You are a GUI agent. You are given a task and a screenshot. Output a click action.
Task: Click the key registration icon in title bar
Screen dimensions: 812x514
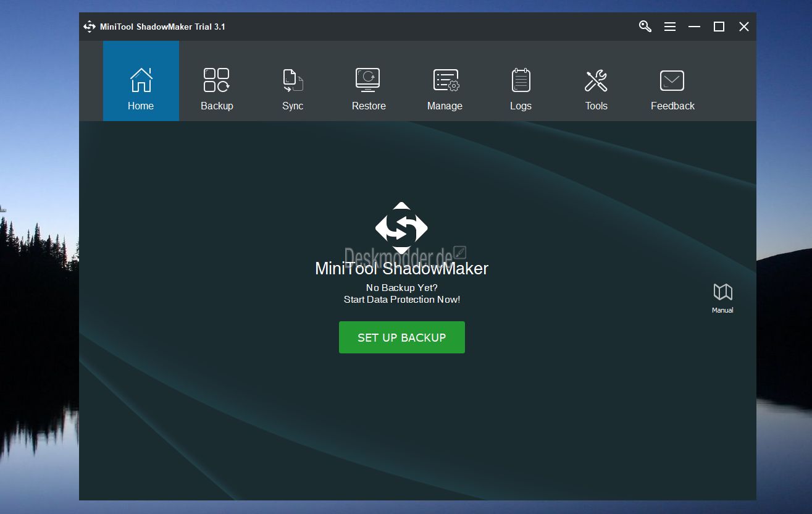pyautogui.click(x=645, y=27)
